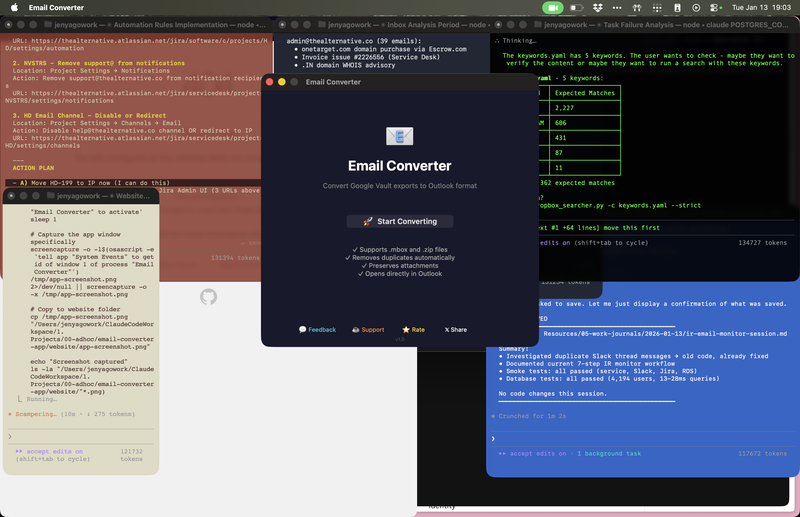Select the Inbox Analysis Period terminal title

[x=409, y=24]
